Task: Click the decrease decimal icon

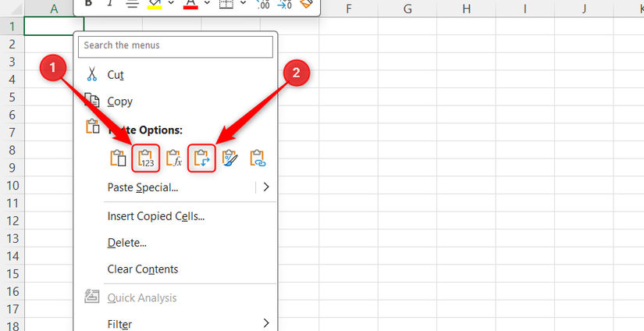Action: pyautogui.click(x=284, y=3)
